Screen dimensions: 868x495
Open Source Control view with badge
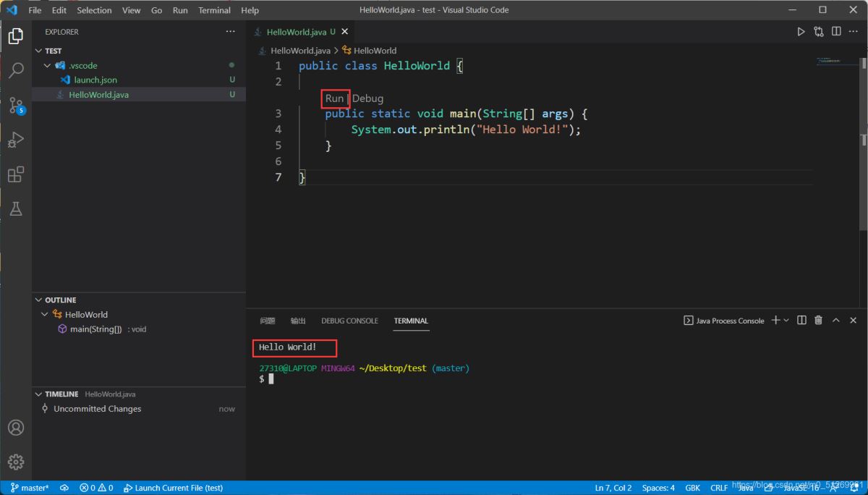[16, 106]
